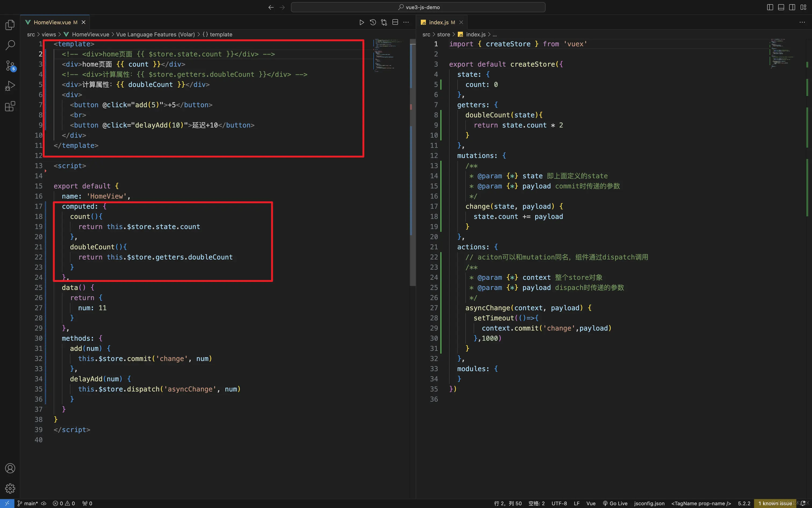This screenshot has height=508, width=812.
Task: Open the Explorer view in activity bar
Action: pyautogui.click(x=10, y=25)
